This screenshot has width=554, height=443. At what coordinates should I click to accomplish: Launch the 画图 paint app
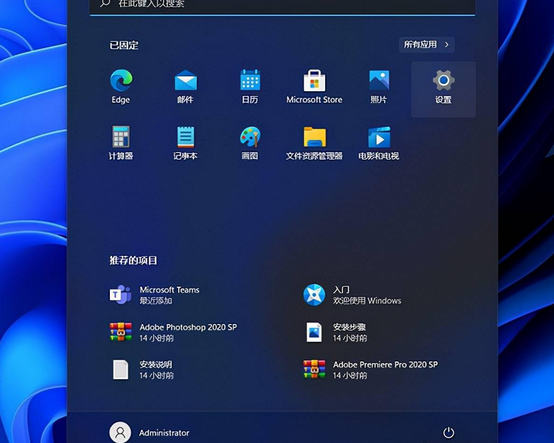(x=250, y=142)
